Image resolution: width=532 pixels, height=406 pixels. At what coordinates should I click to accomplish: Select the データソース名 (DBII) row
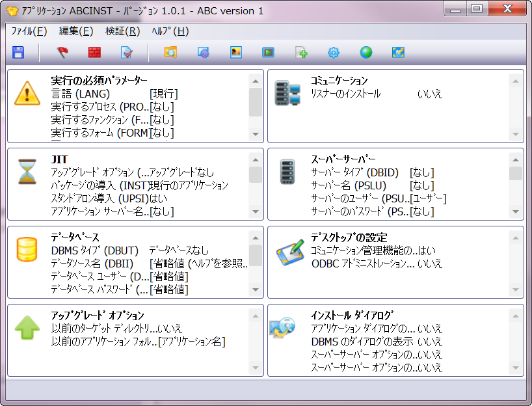150,264
